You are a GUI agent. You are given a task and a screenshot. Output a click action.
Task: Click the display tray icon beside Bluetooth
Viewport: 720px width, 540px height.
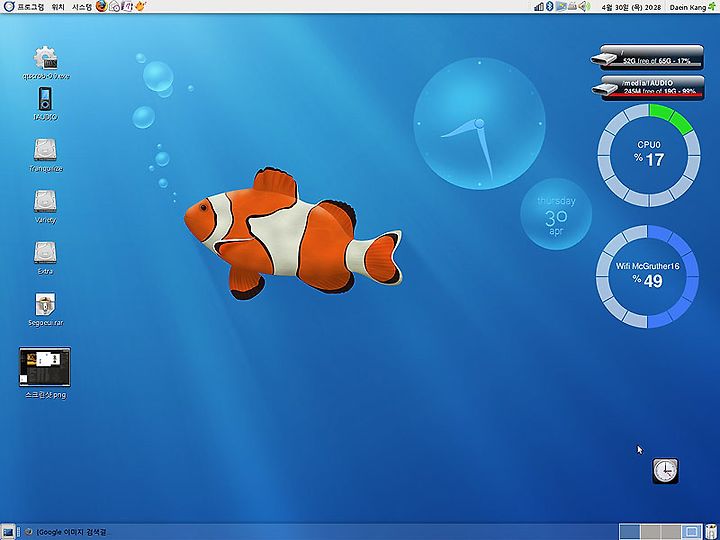click(x=561, y=6)
